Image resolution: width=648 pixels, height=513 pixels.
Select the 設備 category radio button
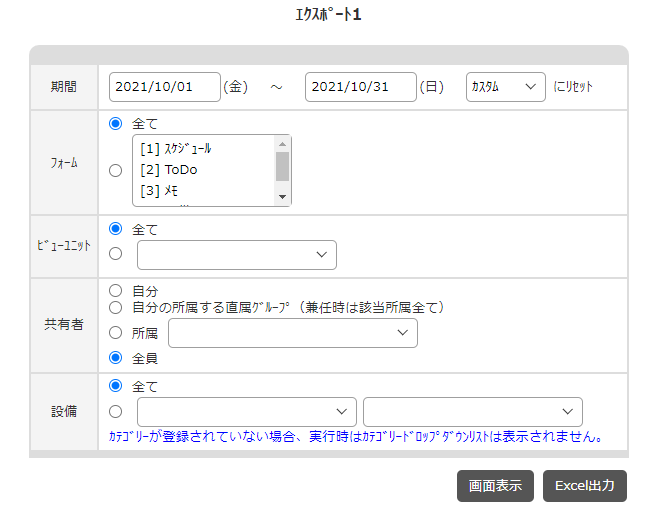(115, 411)
